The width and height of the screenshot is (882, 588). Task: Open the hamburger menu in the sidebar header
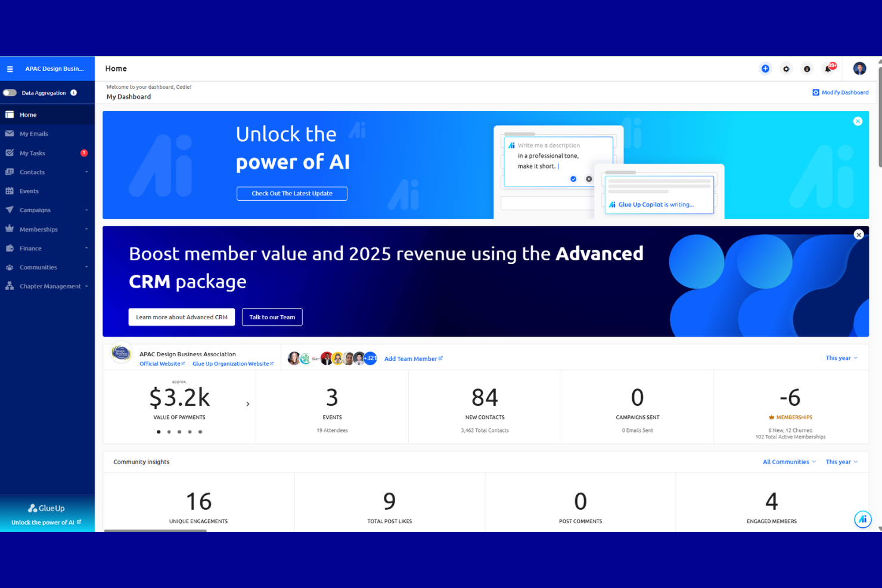pos(10,69)
